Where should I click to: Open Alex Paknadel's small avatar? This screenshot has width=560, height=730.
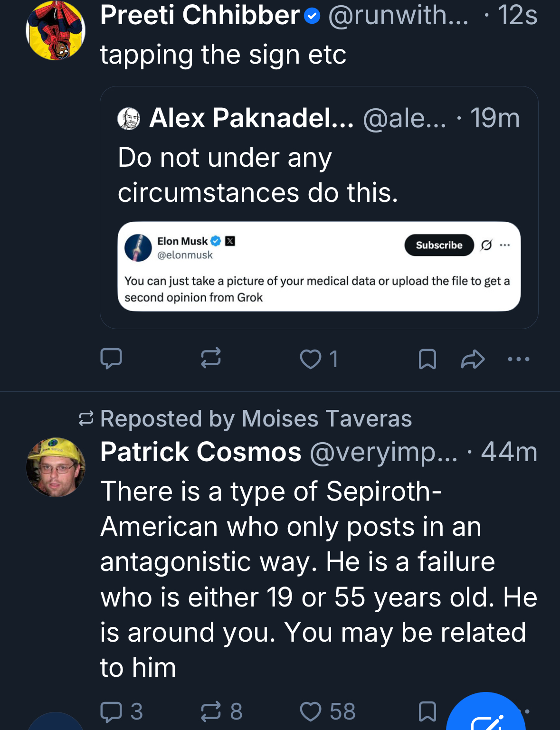[x=129, y=119]
